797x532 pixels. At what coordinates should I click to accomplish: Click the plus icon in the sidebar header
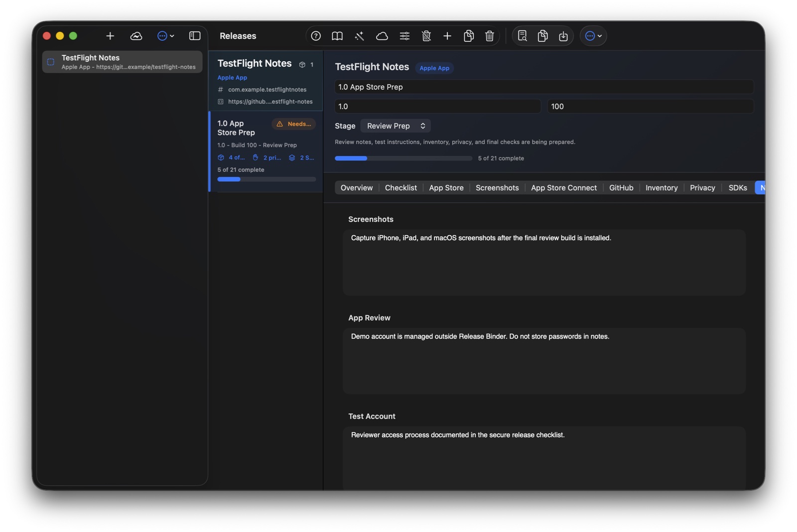click(110, 36)
